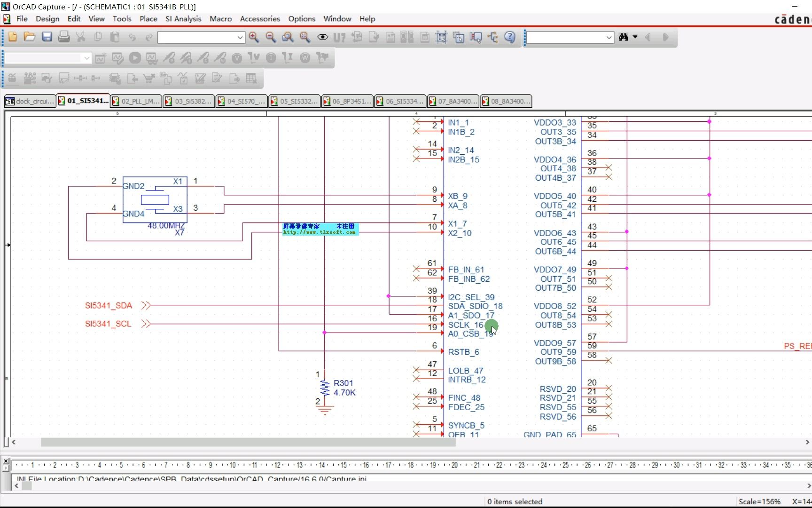Image resolution: width=812 pixels, height=508 pixels.
Task: Click the View simulation results icon
Action: tap(151, 58)
